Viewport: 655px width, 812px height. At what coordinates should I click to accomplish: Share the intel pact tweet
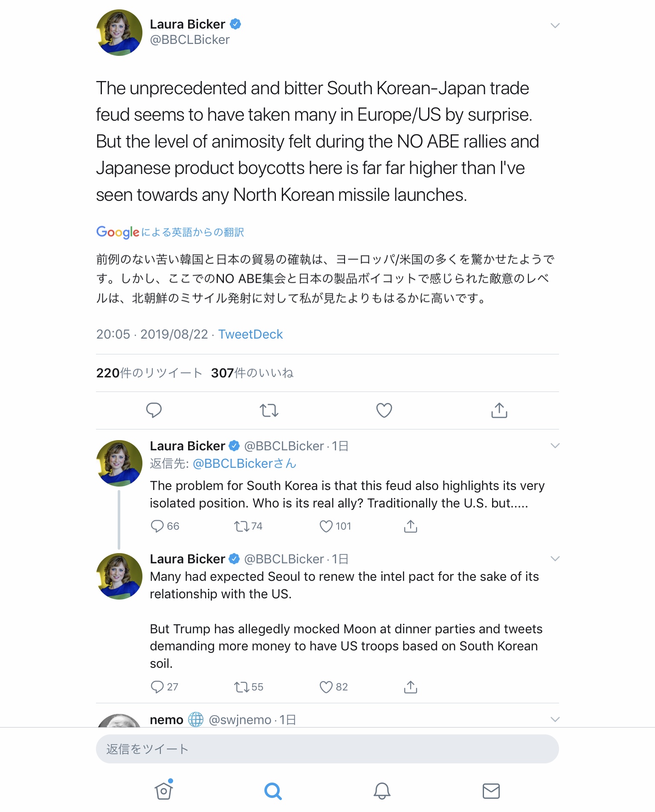pos(410,687)
